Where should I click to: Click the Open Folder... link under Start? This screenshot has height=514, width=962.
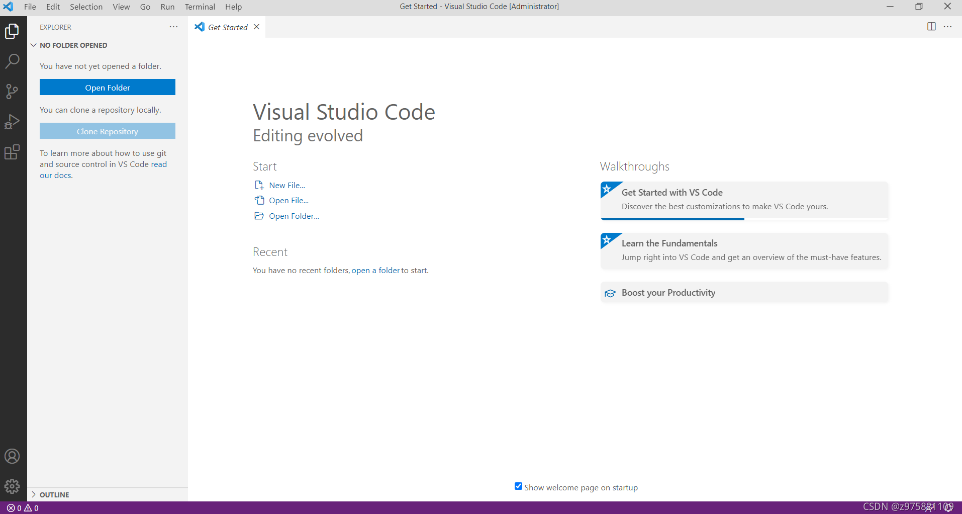[x=294, y=216]
